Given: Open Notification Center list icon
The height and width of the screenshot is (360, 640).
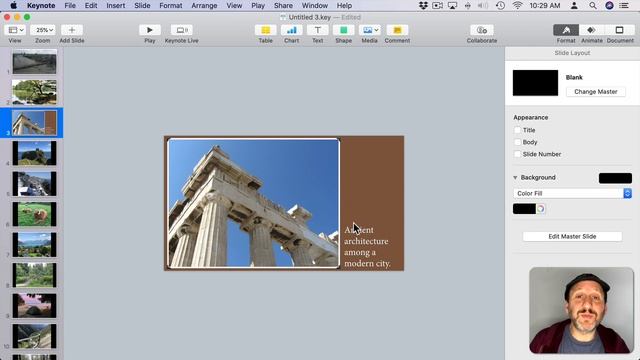Looking at the screenshot, I should pyautogui.click(x=624, y=5).
